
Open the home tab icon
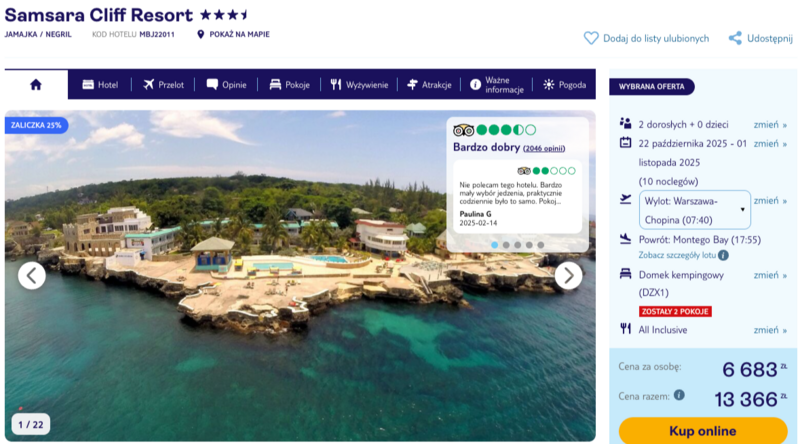pyautogui.click(x=36, y=85)
